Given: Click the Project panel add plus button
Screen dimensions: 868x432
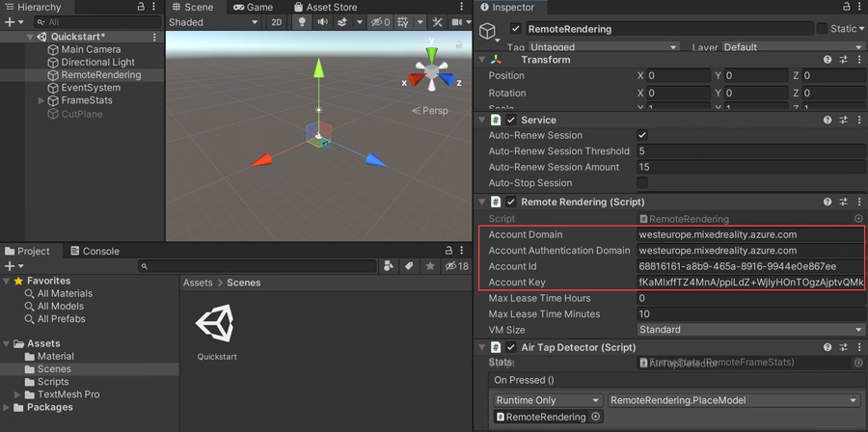Looking at the screenshot, I should click(11, 266).
